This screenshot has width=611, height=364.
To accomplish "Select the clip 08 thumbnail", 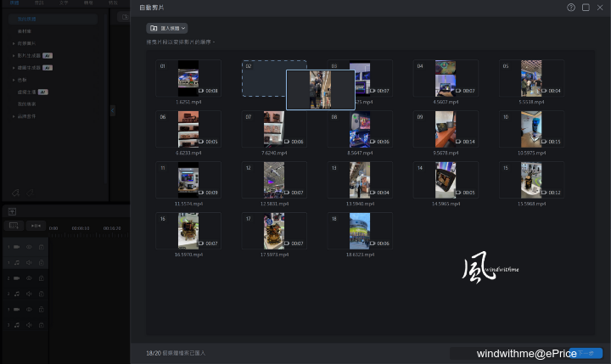I will (360, 129).
